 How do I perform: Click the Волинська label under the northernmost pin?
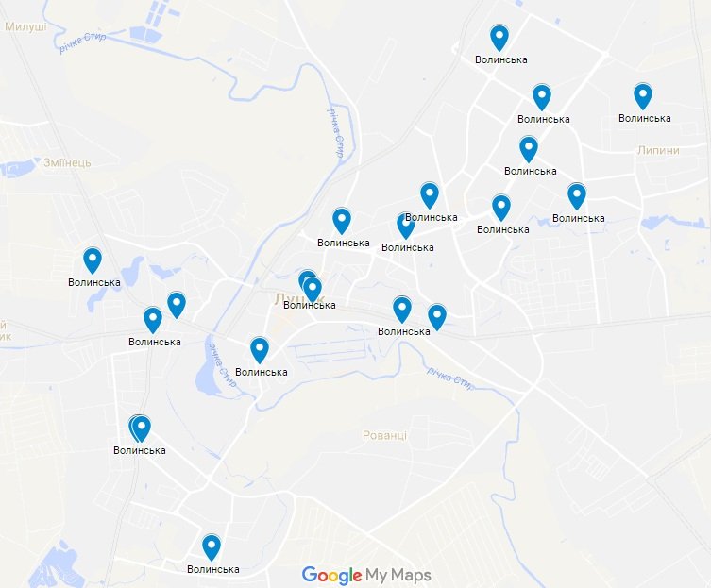click(501, 59)
